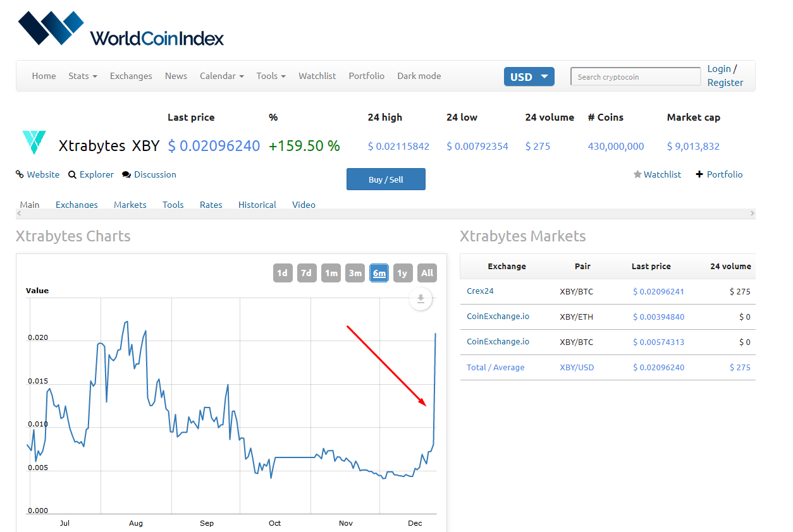Click the magnifier icon next to Explorer

click(72, 174)
